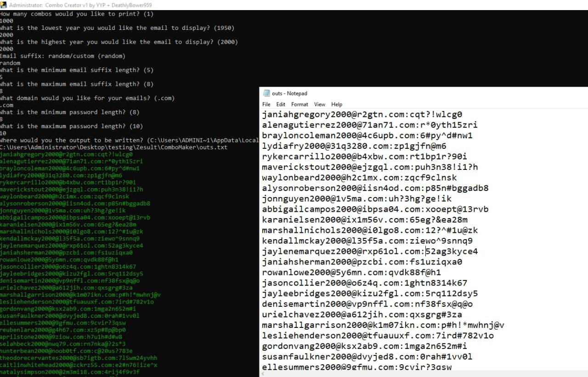The image size is (588, 377).
Task: Click the left arrow of Notepad's horizontal scrollbar
Action: click(x=263, y=374)
